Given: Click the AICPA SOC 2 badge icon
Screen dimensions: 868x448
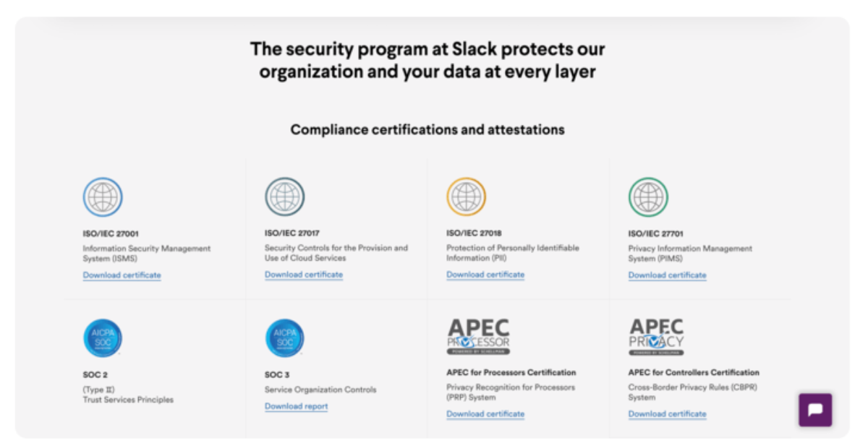Looking at the screenshot, I should (103, 337).
